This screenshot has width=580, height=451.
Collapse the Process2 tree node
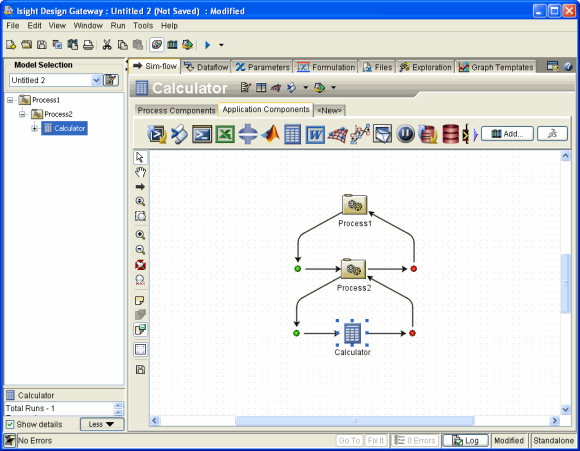pos(22,114)
